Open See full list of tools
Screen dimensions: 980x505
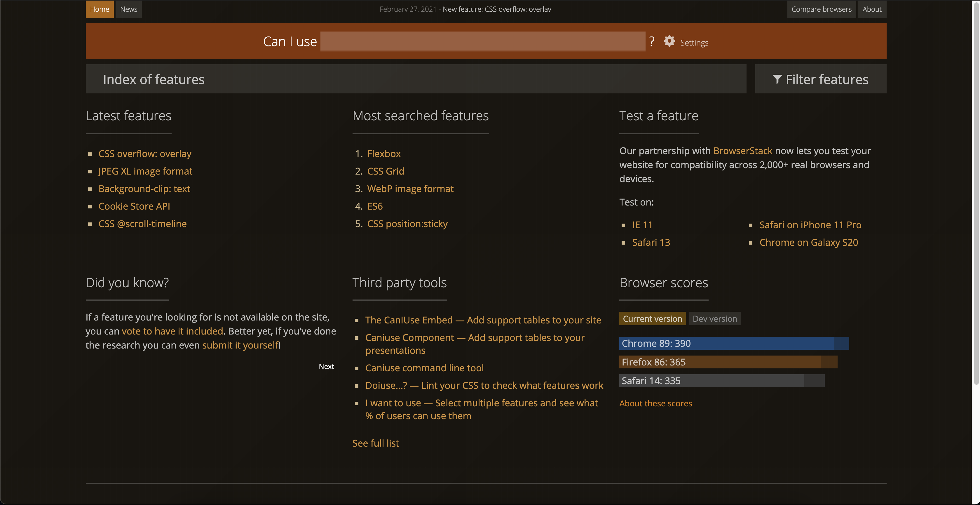(375, 443)
